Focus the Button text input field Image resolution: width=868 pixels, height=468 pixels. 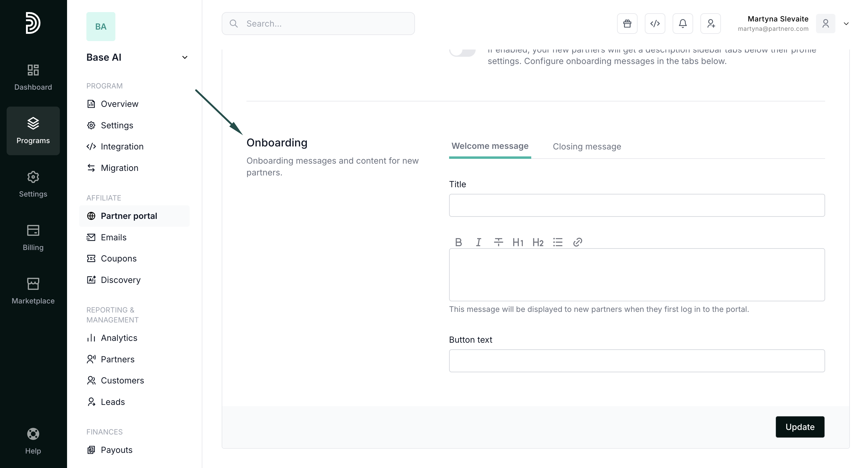click(637, 361)
